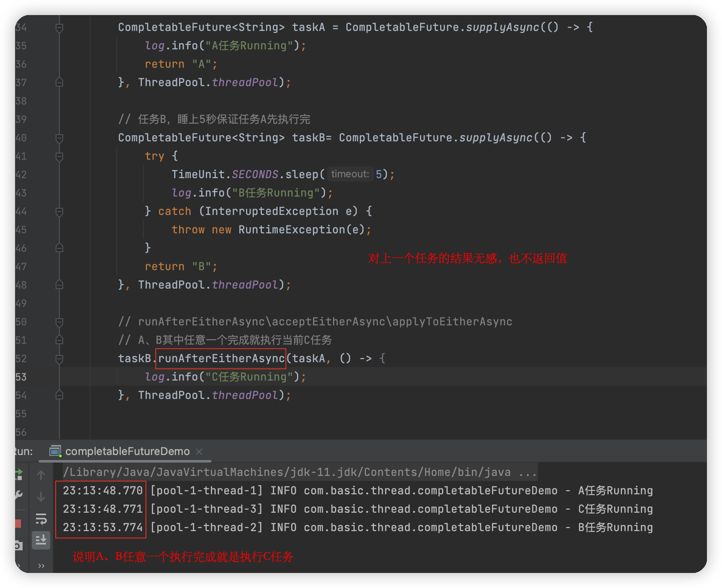The height and width of the screenshot is (588, 722).
Task: Collapse the comment block starting at line 50
Action: pyautogui.click(x=59, y=322)
